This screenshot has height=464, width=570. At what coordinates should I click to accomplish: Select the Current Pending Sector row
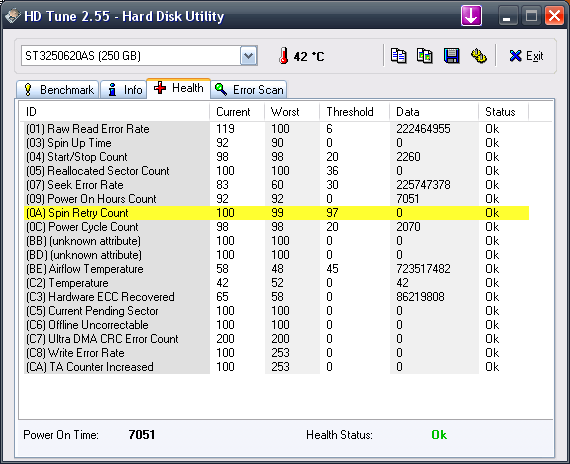[276, 311]
